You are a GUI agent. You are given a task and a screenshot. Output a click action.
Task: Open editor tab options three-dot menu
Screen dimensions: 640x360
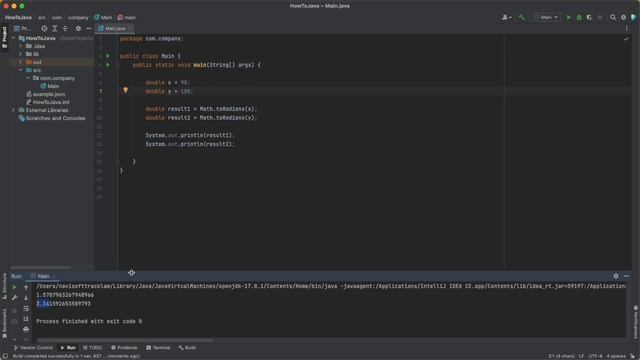tap(627, 29)
